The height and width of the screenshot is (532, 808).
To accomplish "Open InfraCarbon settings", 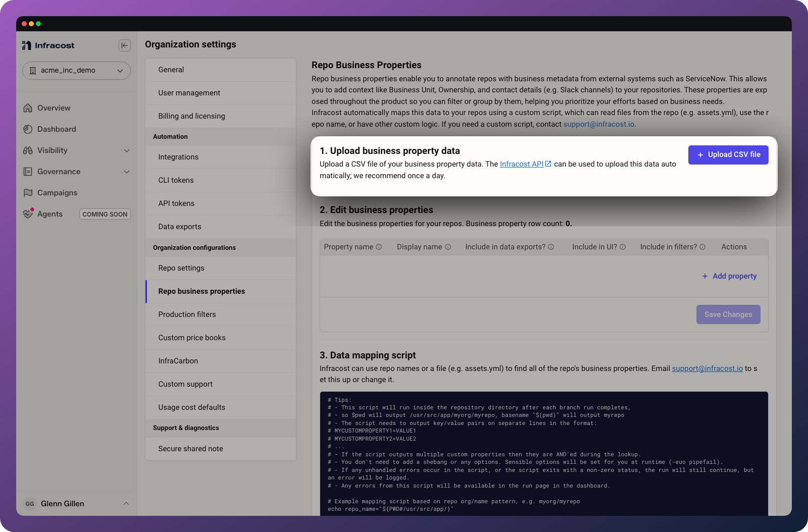I will click(x=221, y=361).
